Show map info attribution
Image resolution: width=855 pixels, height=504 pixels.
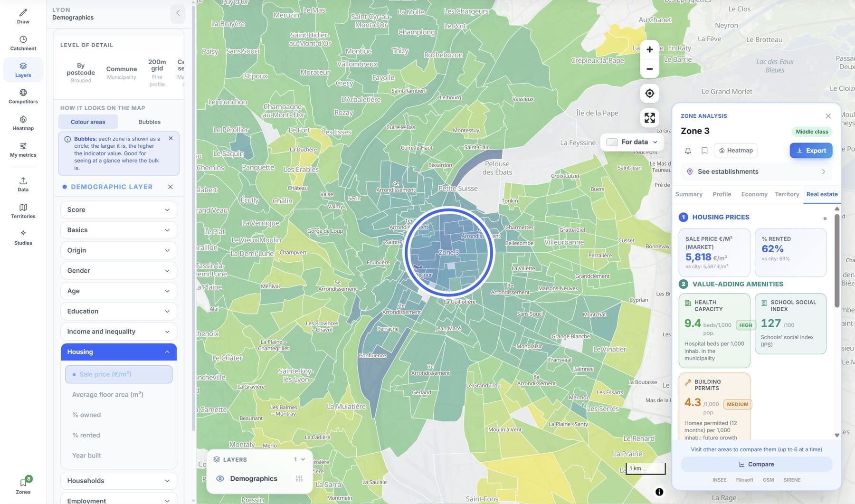click(x=659, y=492)
